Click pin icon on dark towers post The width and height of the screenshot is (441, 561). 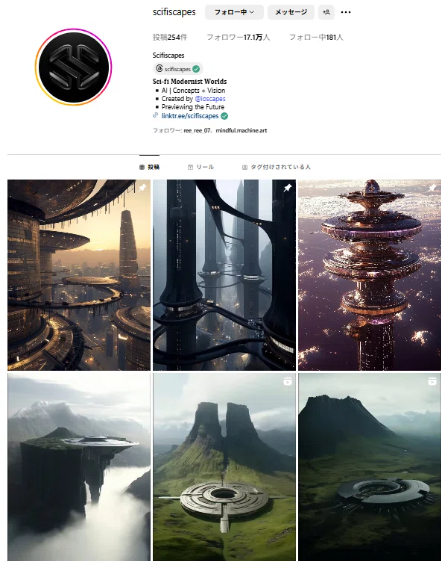pos(288,187)
